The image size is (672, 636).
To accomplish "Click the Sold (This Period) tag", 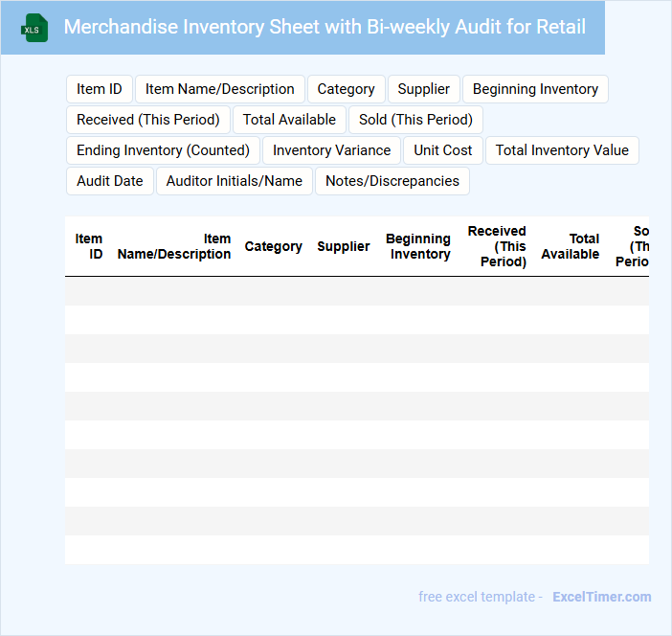I will click(415, 120).
